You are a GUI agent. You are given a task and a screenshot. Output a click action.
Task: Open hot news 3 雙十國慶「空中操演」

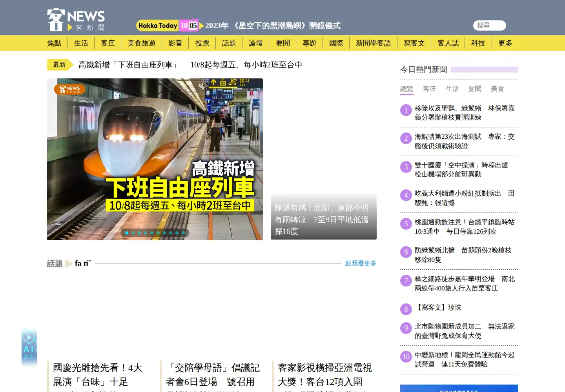click(x=461, y=170)
